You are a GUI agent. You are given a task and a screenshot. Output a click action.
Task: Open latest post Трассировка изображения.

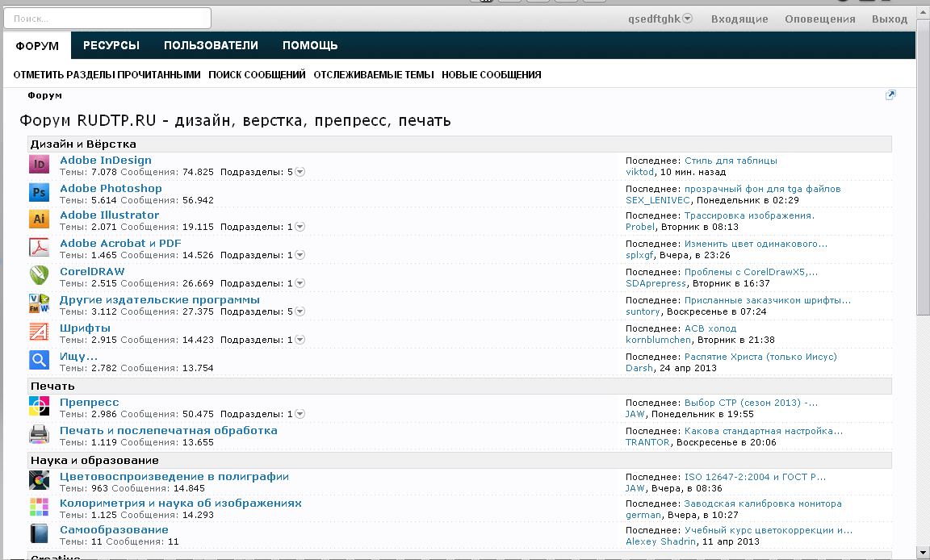[750, 215]
